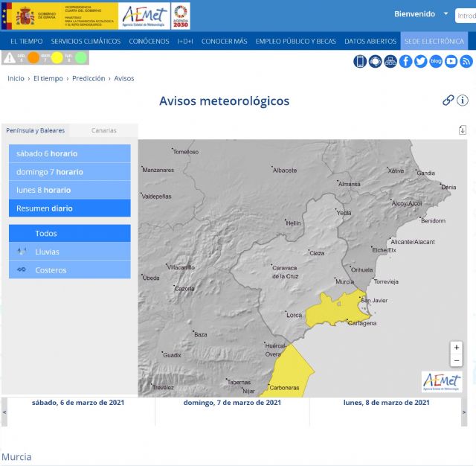Expand the Bienvenido dropdown arrow
This screenshot has height=466, width=476.
[x=446, y=13]
